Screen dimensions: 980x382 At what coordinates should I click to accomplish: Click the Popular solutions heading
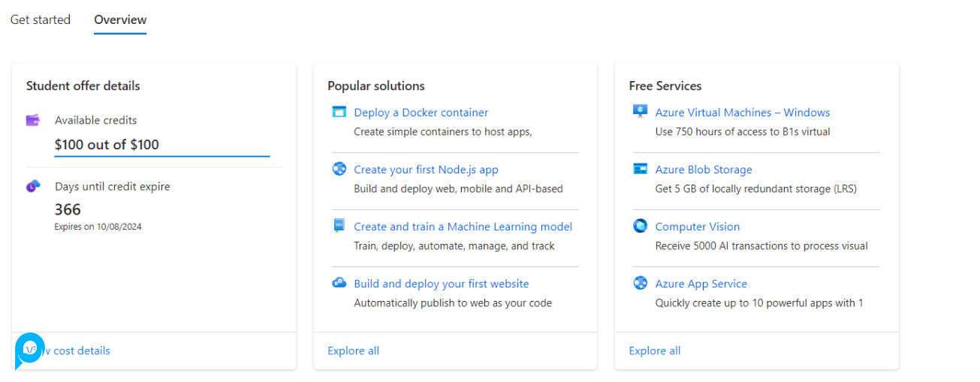(376, 86)
